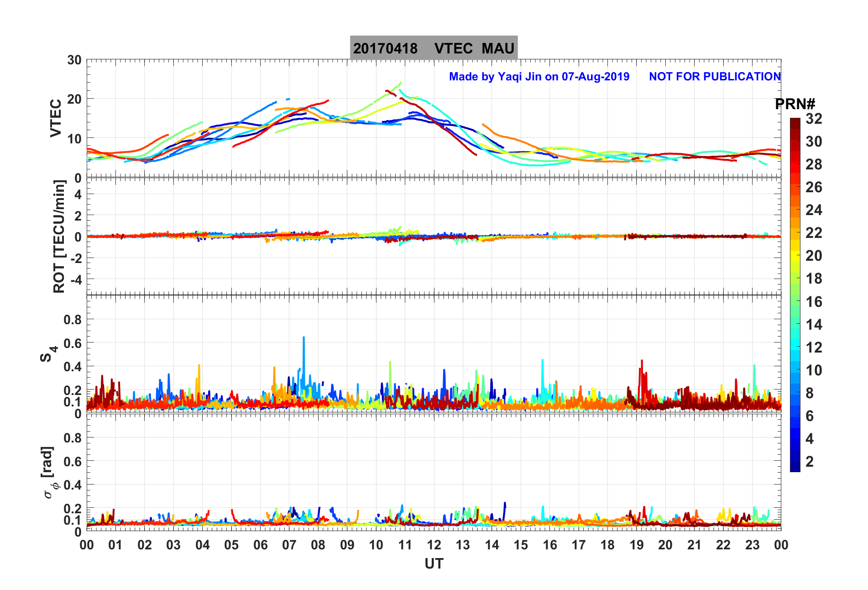Click the plot title "20170418 VTEC MAU"

point(434,48)
